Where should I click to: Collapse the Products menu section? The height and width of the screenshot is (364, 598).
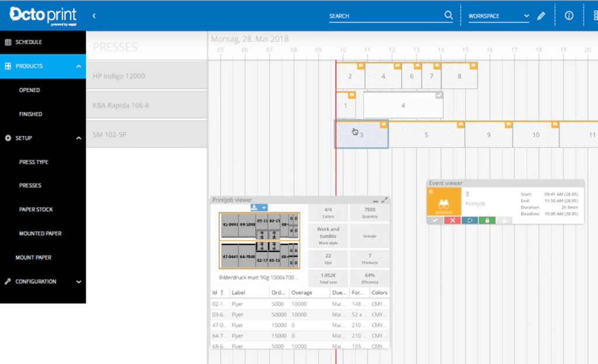coord(79,66)
